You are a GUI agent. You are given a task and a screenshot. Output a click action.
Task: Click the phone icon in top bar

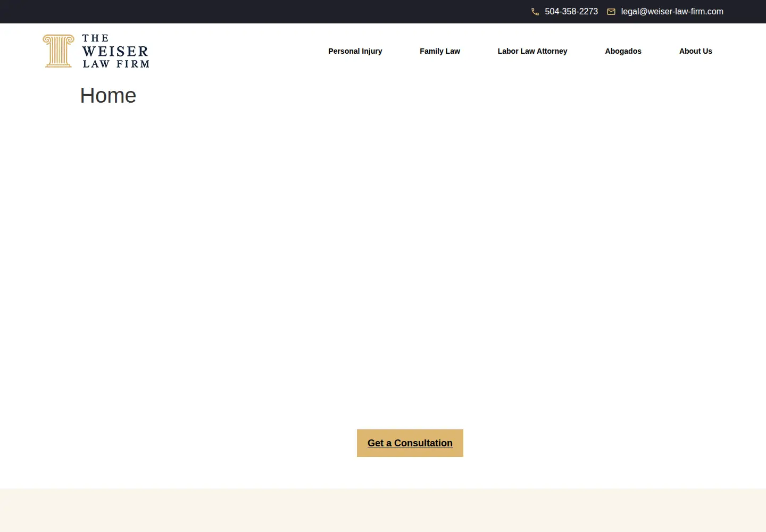(535, 12)
